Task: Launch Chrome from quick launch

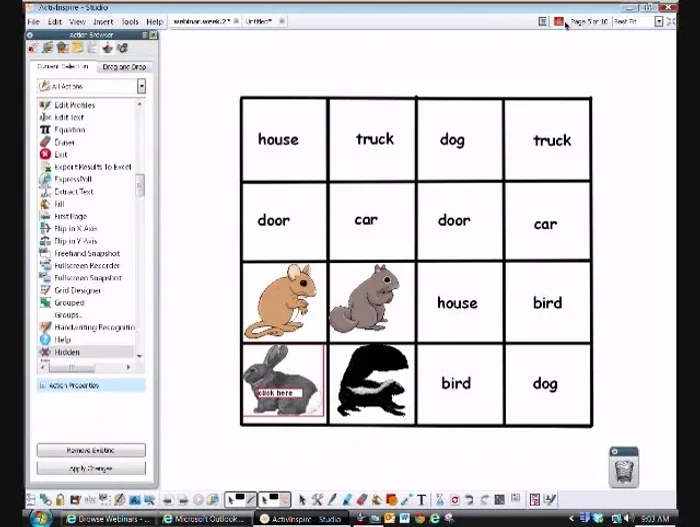Action: click(x=420, y=519)
